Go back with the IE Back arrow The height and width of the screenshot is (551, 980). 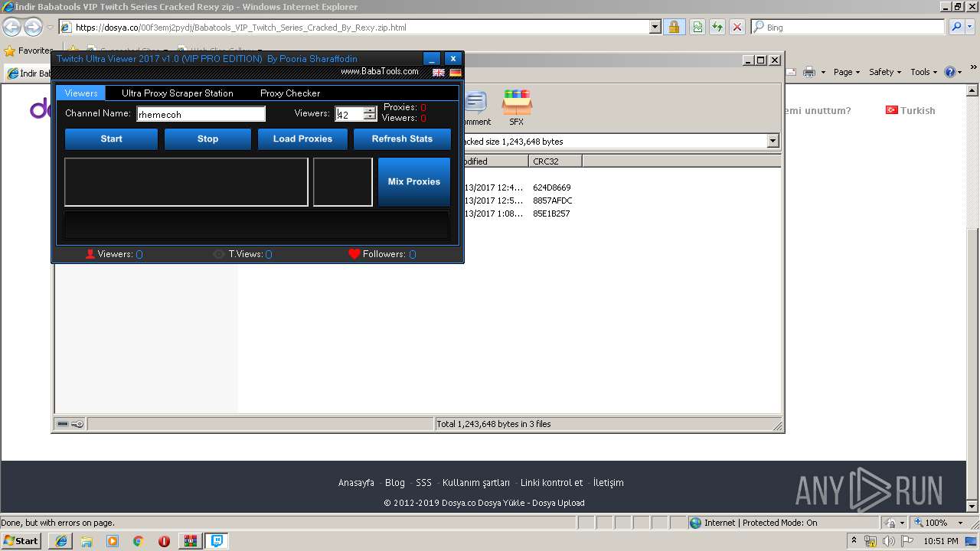click(11, 27)
